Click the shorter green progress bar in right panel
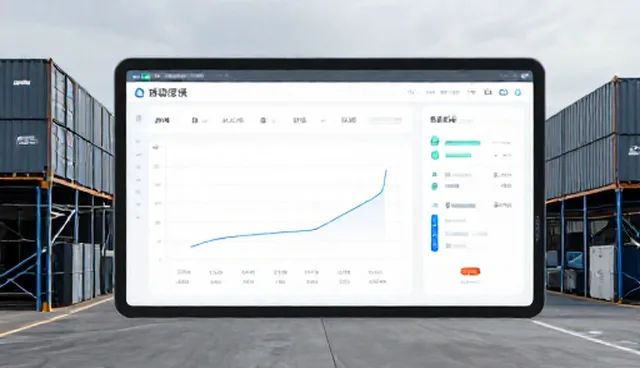 point(458,155)
